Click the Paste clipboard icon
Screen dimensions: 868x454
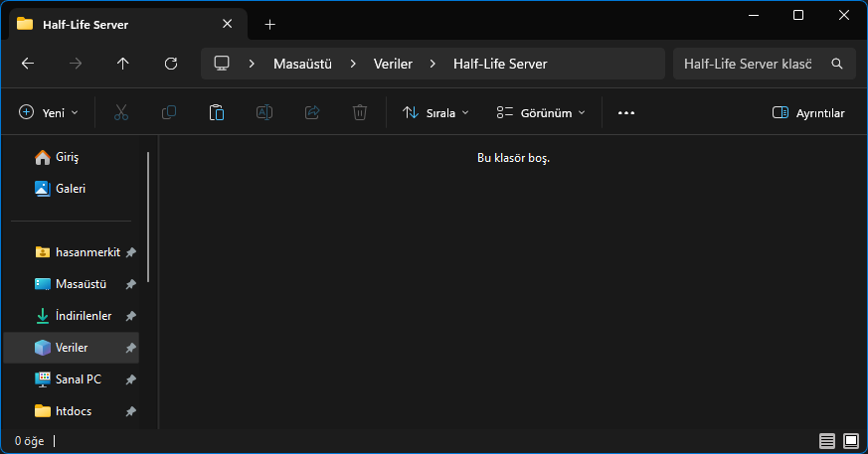(x=217, y=113)
